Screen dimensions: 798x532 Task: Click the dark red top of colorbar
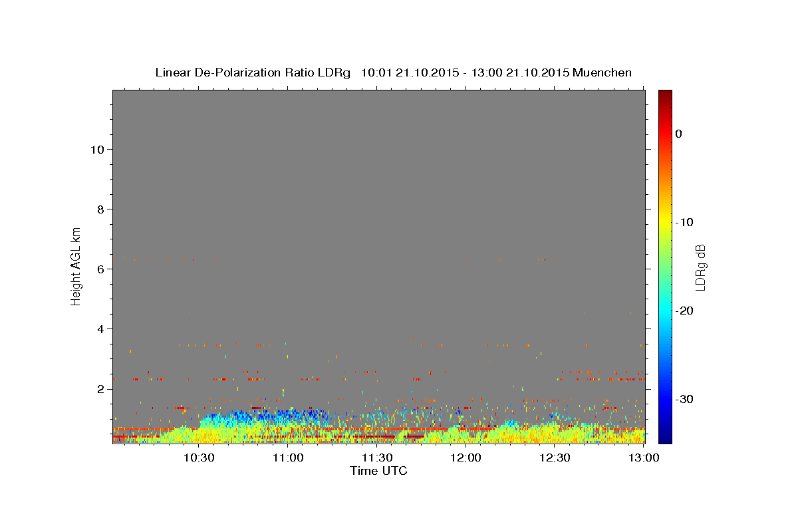click(665, 96)
